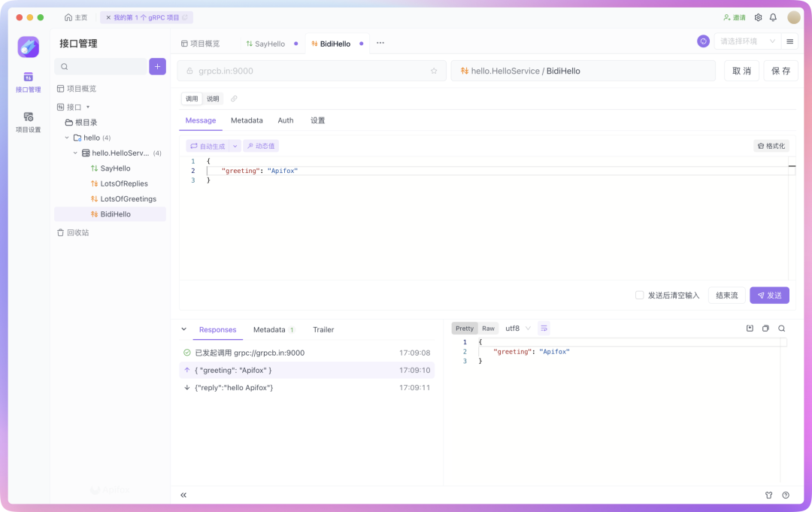
Task: Click the 发送 send button
Action: coord(770,295)
